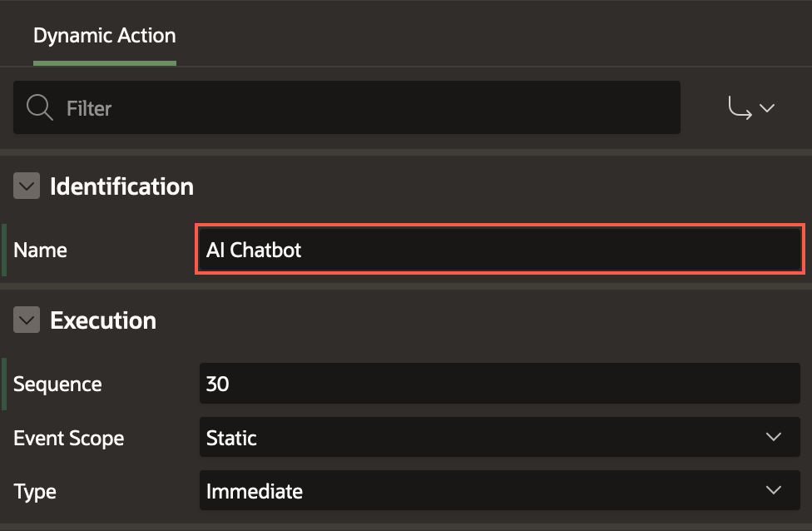Switch to the Dynamic Action tab

(105, 37)
